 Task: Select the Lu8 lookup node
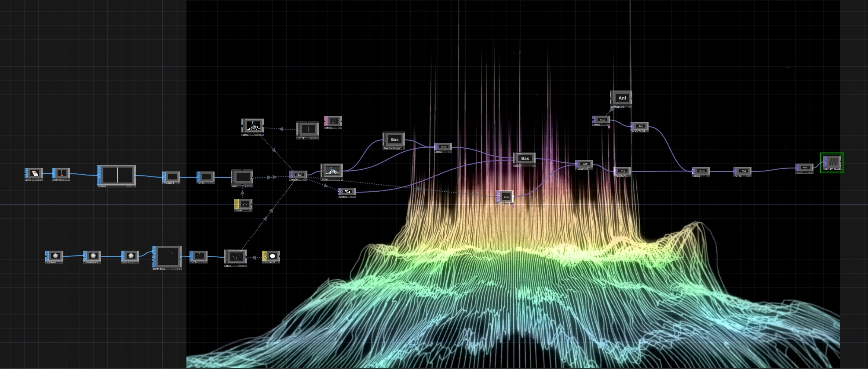pyautogui.click(x=585, y=164)
